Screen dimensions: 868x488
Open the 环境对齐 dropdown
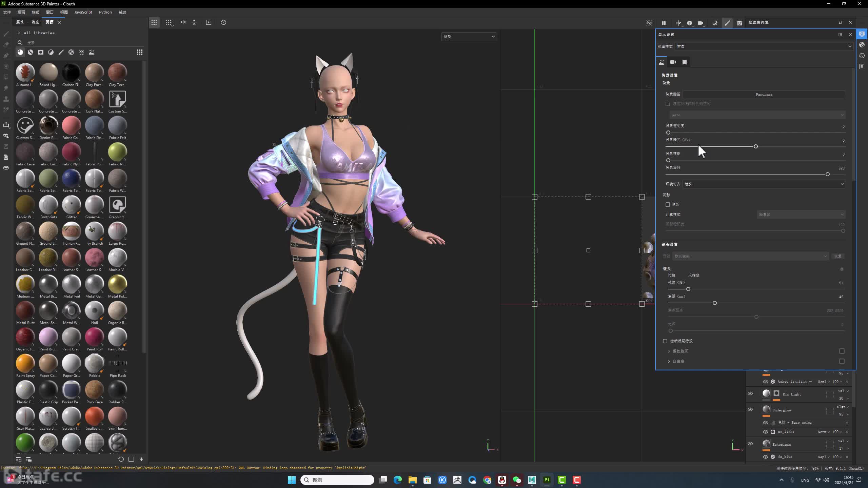tap(764, 184)
